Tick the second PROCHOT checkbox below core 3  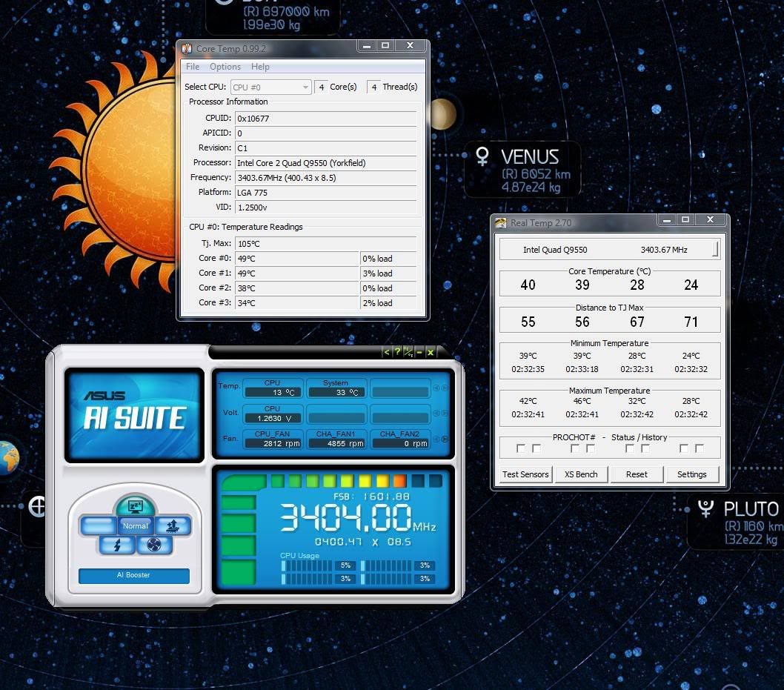(700, 448)
